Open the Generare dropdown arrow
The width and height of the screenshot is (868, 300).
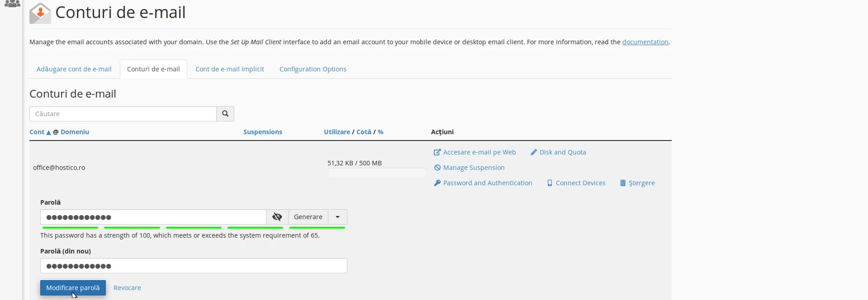tap(337, 217)
